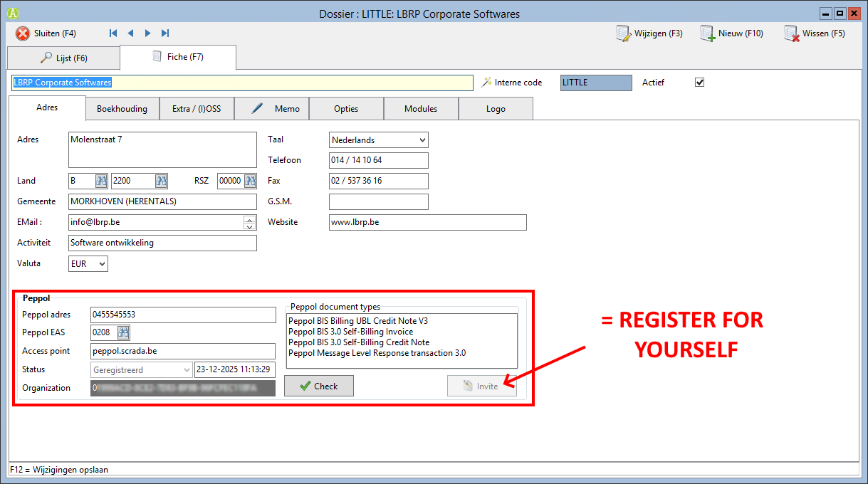This screenshot has width=868, height=484.
Task: Open the Valuta EUR dropdown
Action: point(88,264)
